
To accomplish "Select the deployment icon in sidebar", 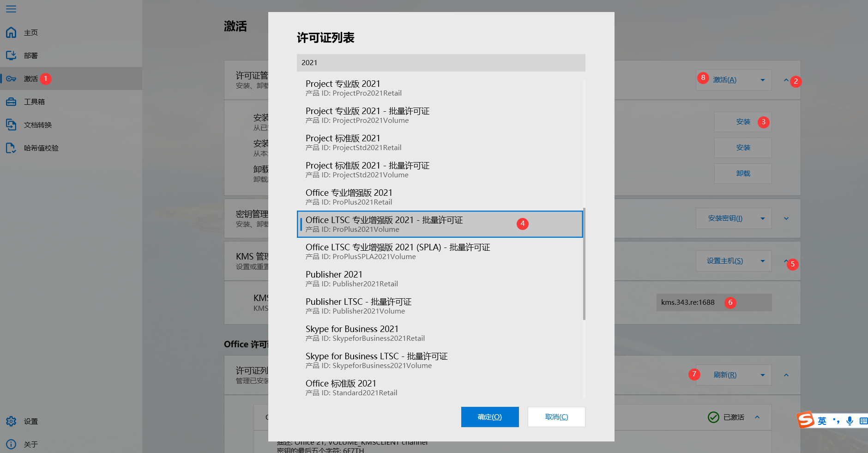I will [11, 55].
